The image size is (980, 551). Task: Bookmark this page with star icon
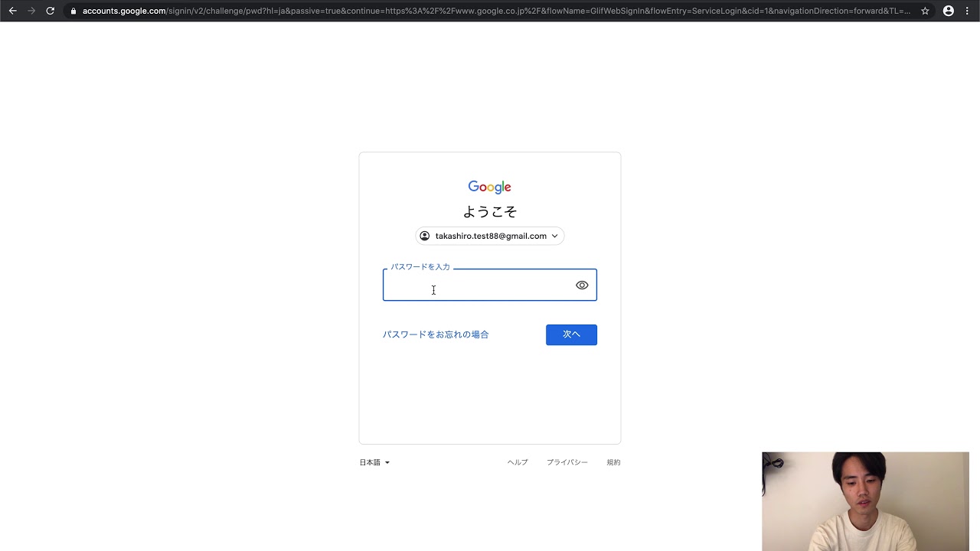point(925,11)
